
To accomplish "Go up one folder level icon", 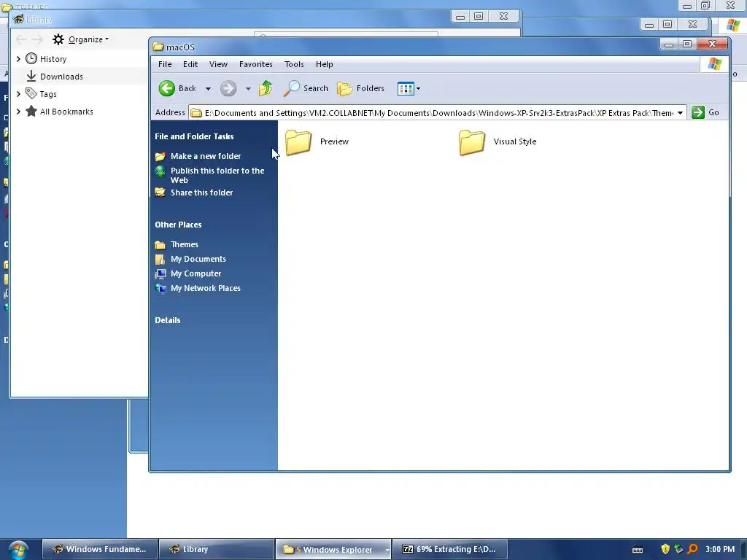I will 266,88.
